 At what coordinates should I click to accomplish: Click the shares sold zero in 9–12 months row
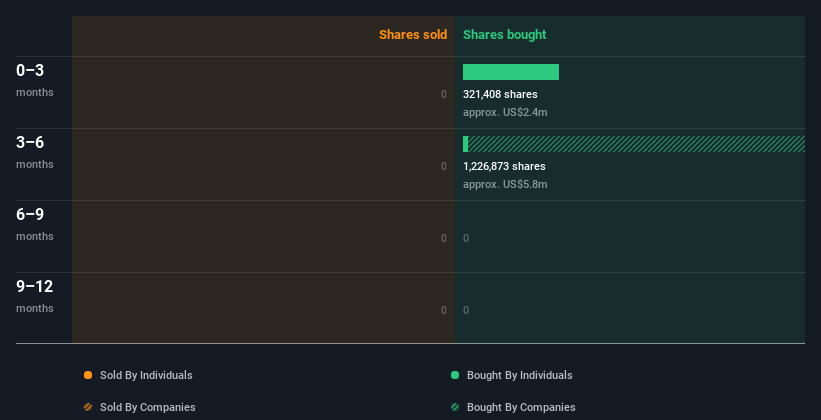(x=444, y=310)
